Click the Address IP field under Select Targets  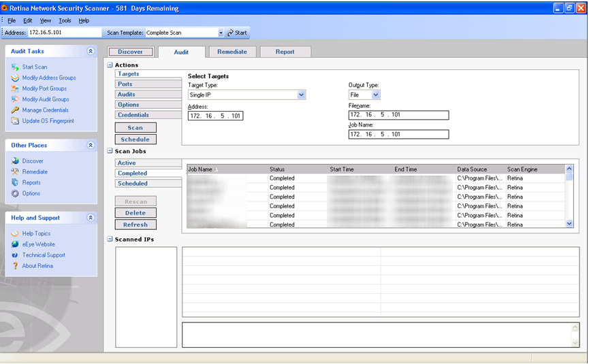(x=216, y=116)
